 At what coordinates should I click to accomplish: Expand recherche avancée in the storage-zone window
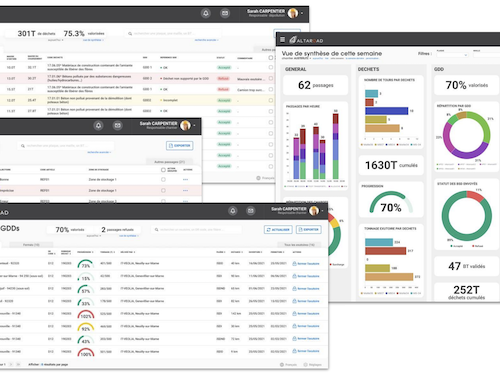click(99, 152)
